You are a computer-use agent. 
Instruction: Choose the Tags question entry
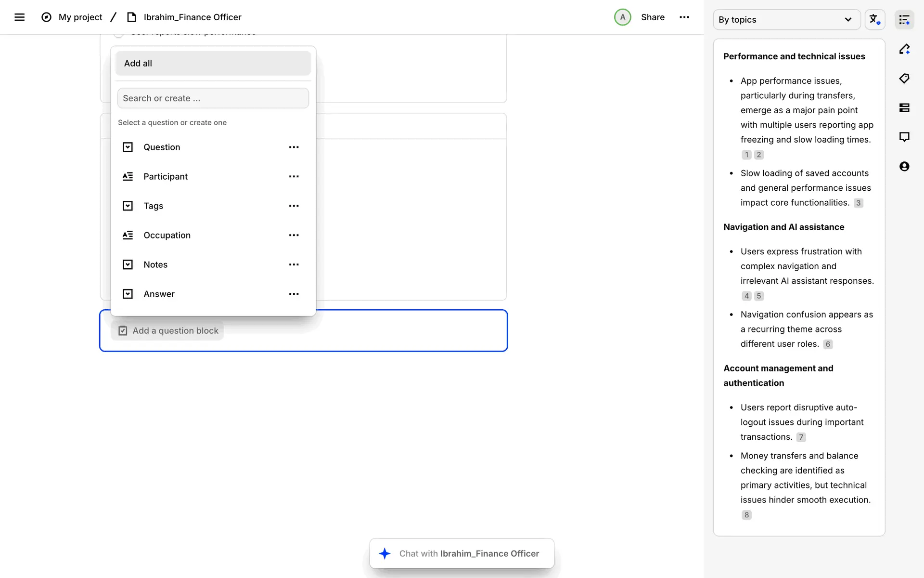tap(153, 206)
